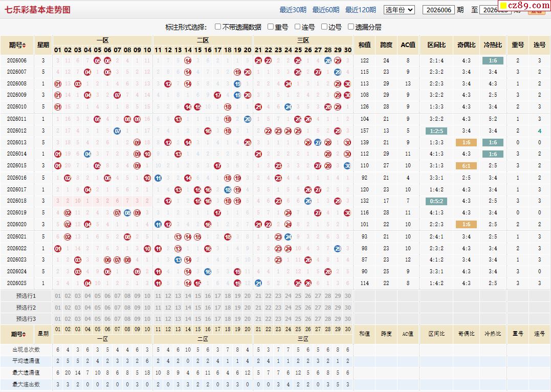Load the 最近120期 trend data
This screenshot has width=551, height=392.
pyautogui.click(x=360, y=10)
